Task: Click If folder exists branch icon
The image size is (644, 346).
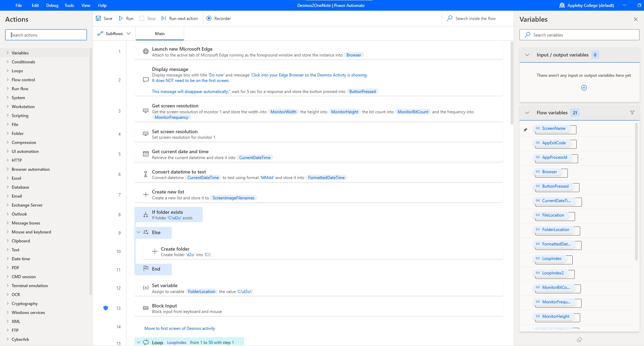Action: 145,215
